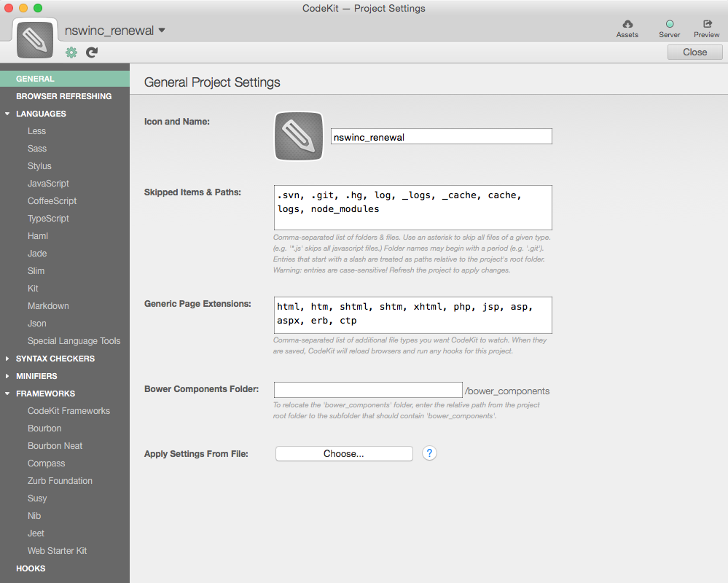Expand the MINIFIERS section
Screen dimensions: 728x583
tap(7, 376)
